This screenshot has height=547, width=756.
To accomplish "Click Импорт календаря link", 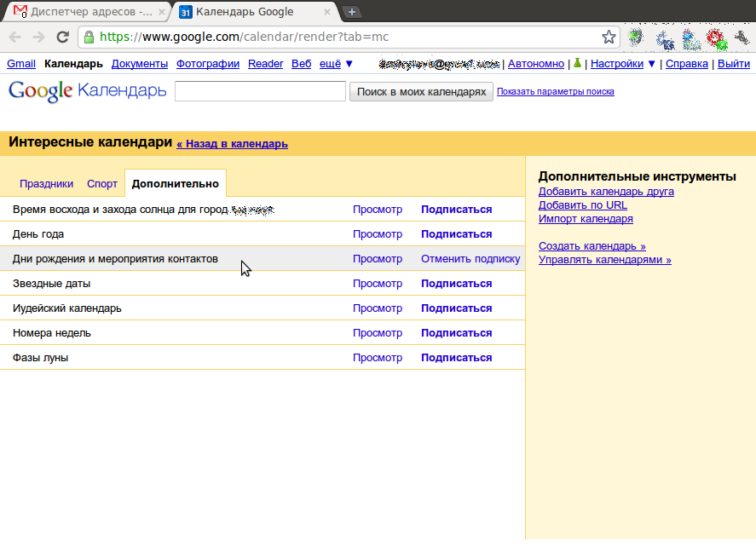I will pos(586,219).
